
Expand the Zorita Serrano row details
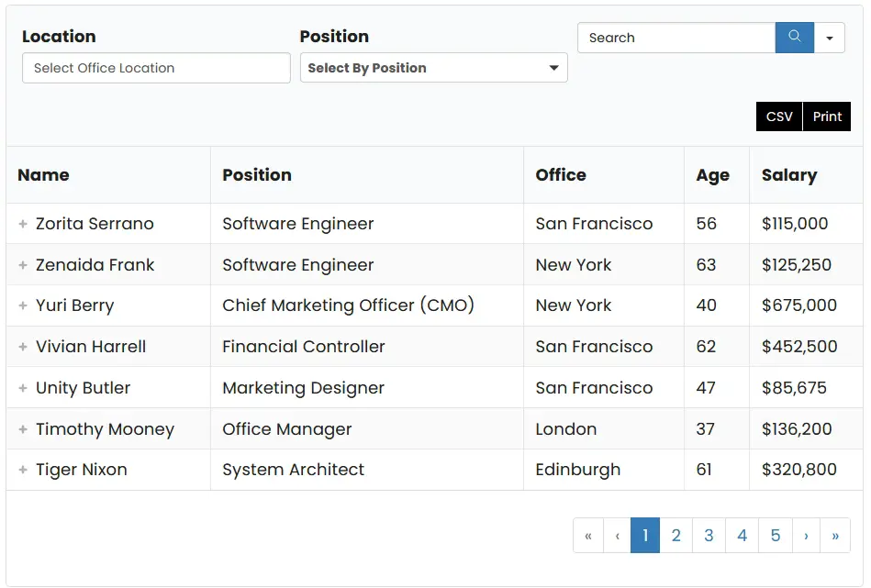(23, 224)
